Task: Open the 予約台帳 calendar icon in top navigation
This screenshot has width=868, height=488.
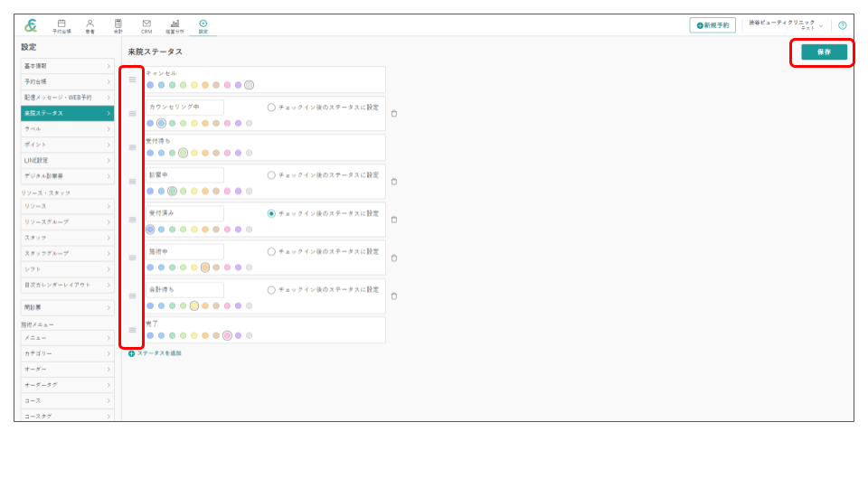Action: click(x=61, y=25)
